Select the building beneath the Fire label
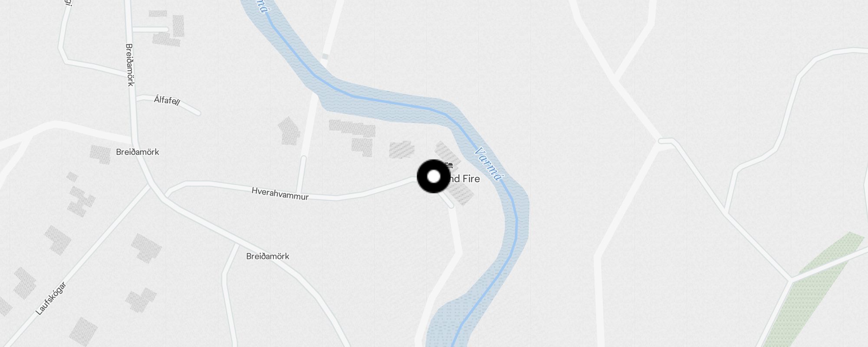 461,194
